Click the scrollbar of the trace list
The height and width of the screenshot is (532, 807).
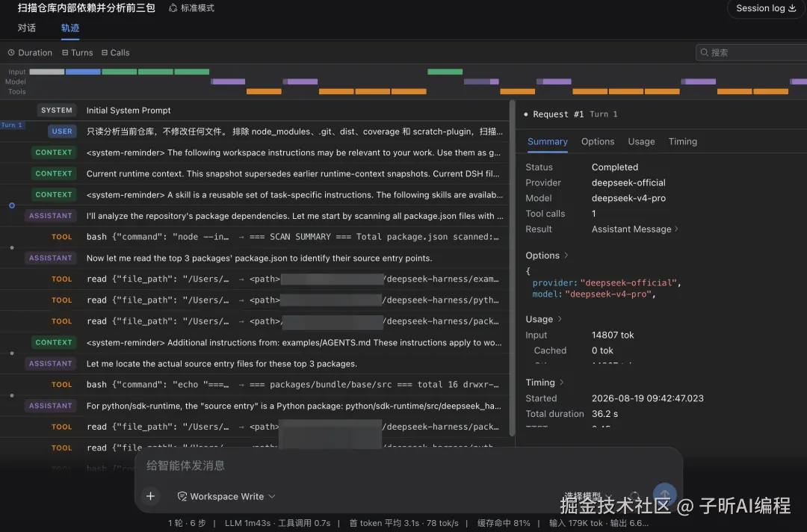point(512,267)
